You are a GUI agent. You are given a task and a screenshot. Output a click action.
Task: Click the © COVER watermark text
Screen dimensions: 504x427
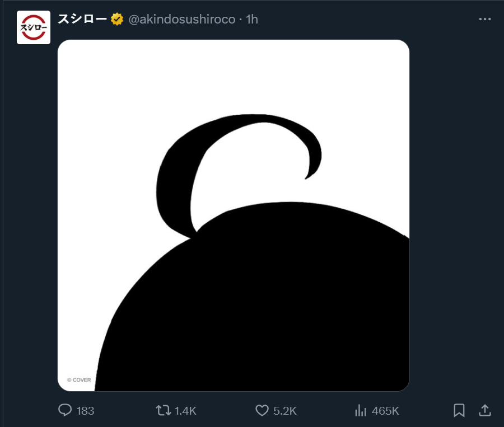[79, 380]
